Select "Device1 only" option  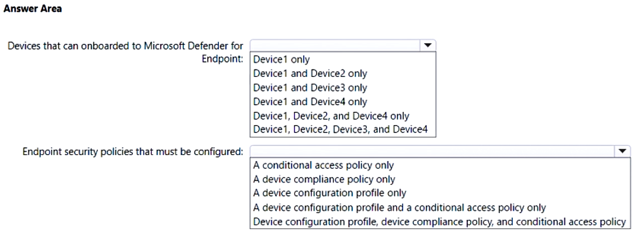coord(281,59)
